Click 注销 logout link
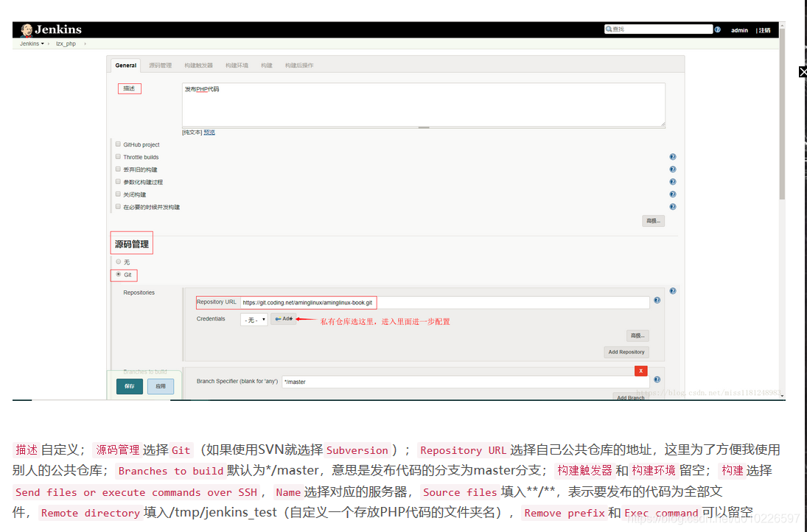Screen dimensions: 807x532 (x=765, y=30)
